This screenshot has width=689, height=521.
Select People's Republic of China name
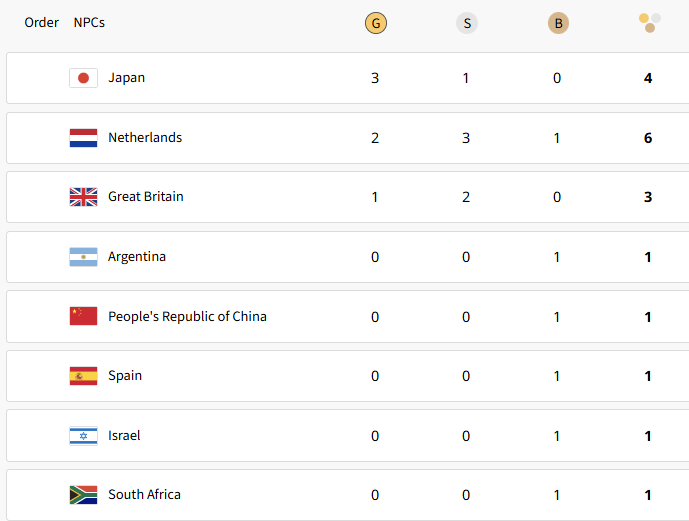tap(187, 316)
